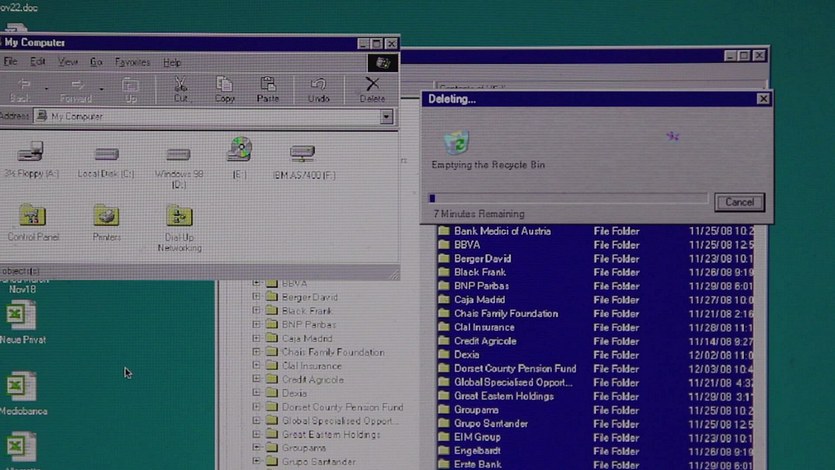Select the Local Disk (C:) drive

point(106,154)
